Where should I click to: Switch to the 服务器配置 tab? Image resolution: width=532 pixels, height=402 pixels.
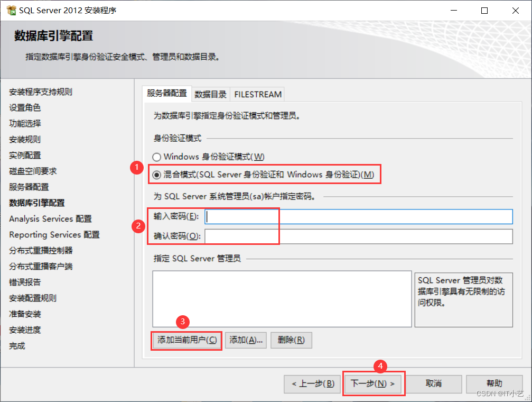[166, 93]
